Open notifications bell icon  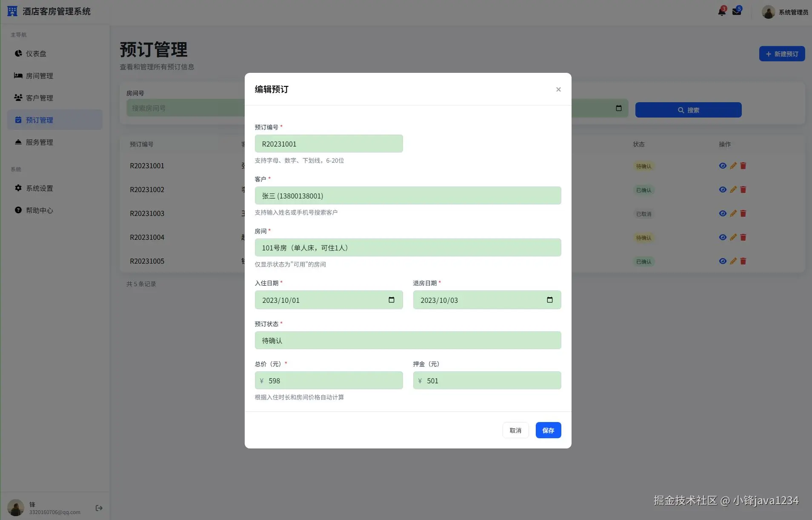tap(722, 11)
